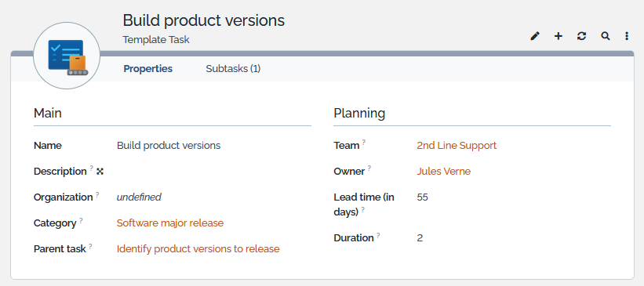Click the help mark beside Owner
The height and width of the screenshot is (286, 644).
click(369, 168)
